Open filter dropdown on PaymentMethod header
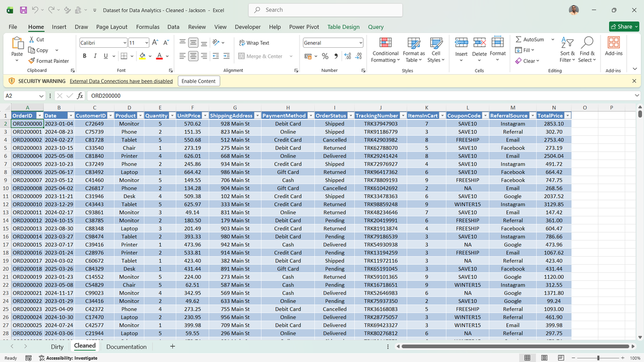 [x=310, y=115]
